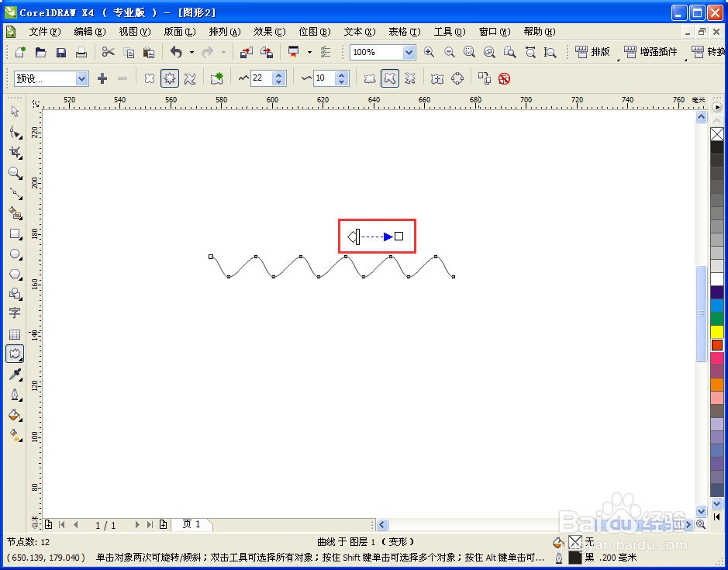Decrease the zipper frequency value 10
The height and width of the screenshot is (570, 728).
tap(342, 81)
